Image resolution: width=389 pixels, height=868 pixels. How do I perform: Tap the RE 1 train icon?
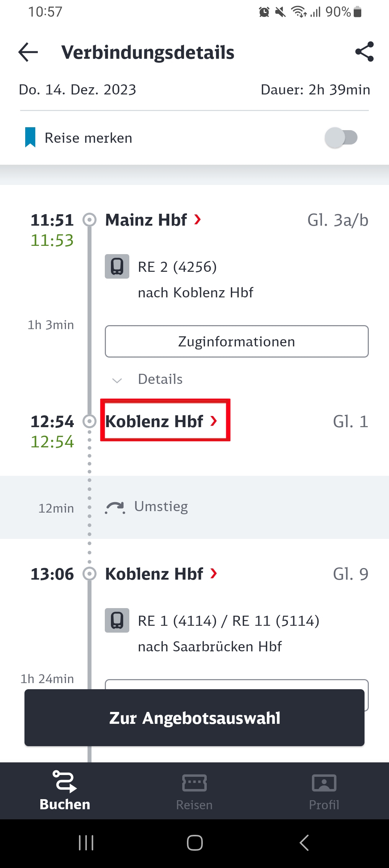click(x=117, y=620)
